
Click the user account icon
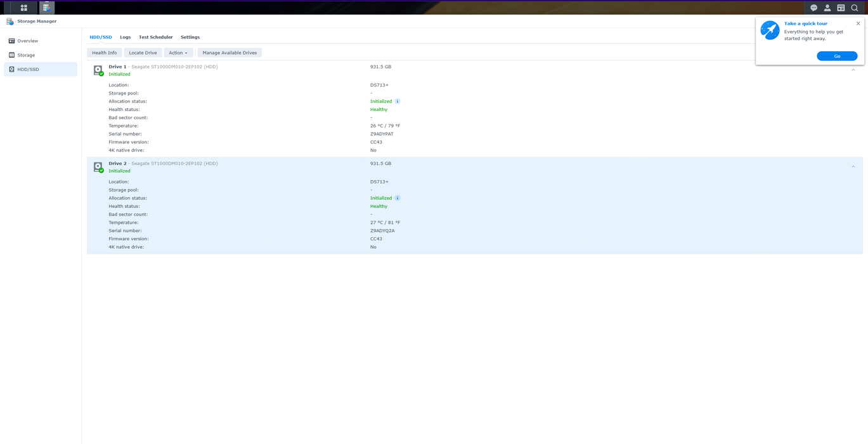click(x=827, y=8)
